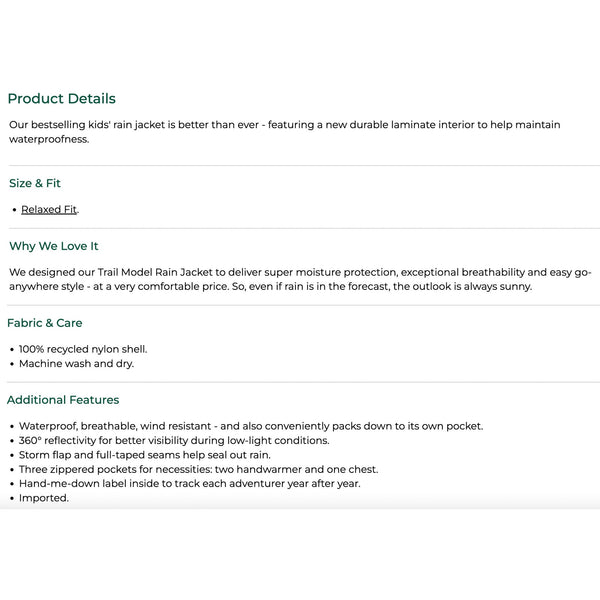Click the word waterproofness in the description
600x600 pixels.
[x=49, y=139]
